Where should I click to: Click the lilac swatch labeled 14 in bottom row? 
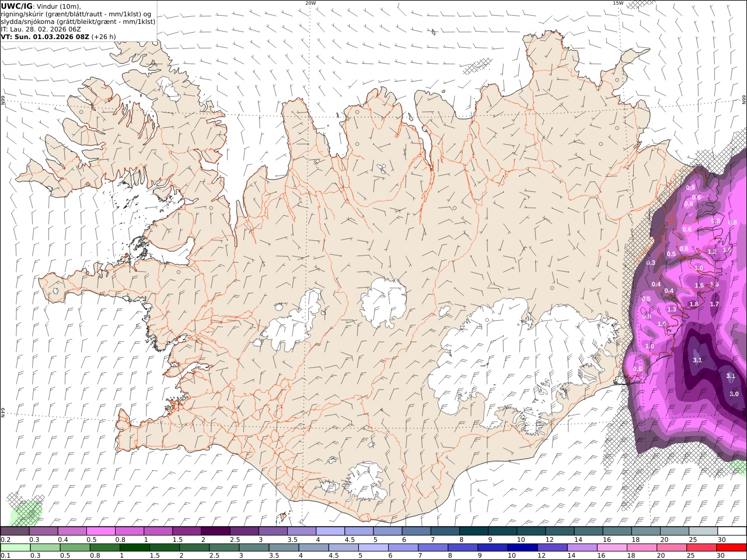582,547
